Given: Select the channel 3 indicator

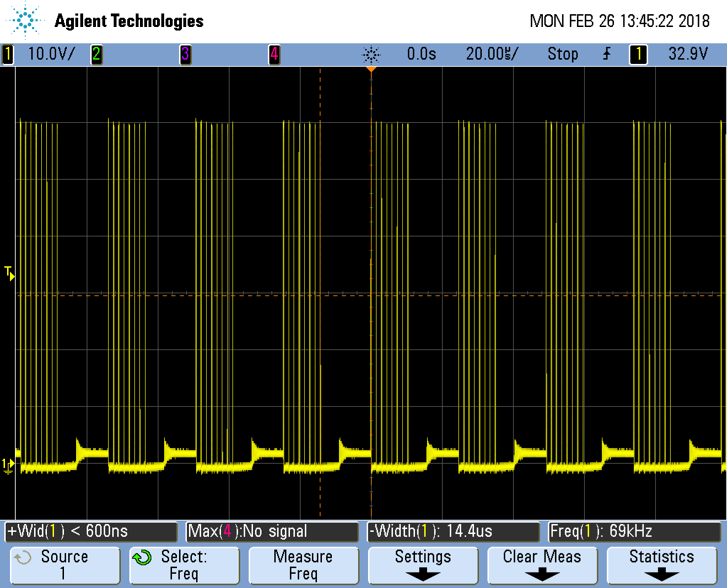Looking at the screenshot, I should pos(185,54).
